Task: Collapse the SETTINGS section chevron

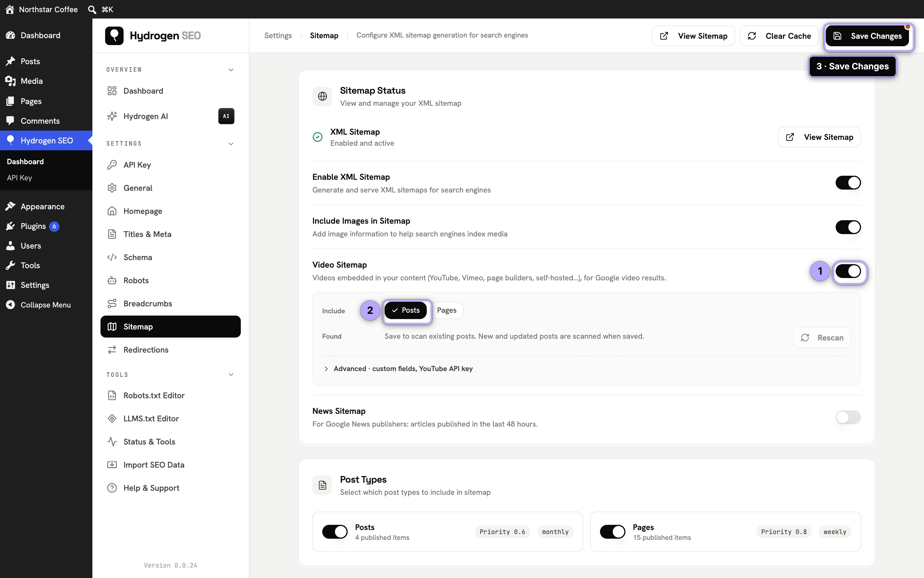Action: point(231,144)
